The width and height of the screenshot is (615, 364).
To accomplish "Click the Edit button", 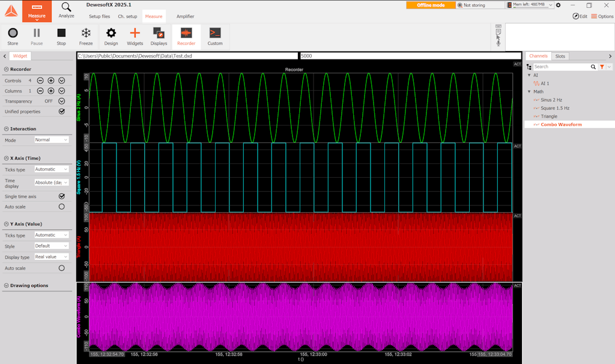I will click(x=580, y=16).
